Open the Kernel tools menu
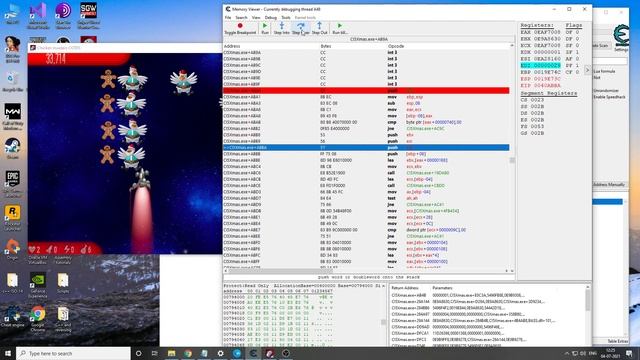640x360 pixels. click(x=305, y=18)
